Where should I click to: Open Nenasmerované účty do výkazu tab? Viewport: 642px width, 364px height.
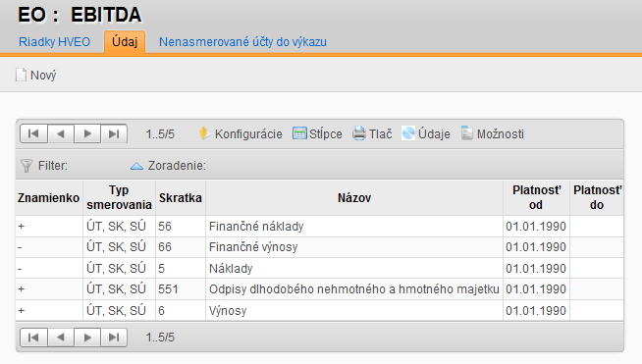pyautogui.click(x=242, y=42)
